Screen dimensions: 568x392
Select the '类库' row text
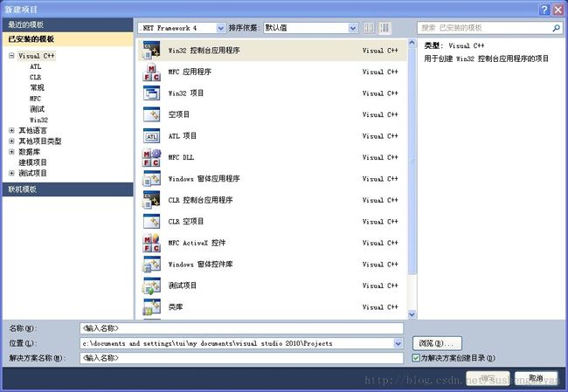click(176, 307)
